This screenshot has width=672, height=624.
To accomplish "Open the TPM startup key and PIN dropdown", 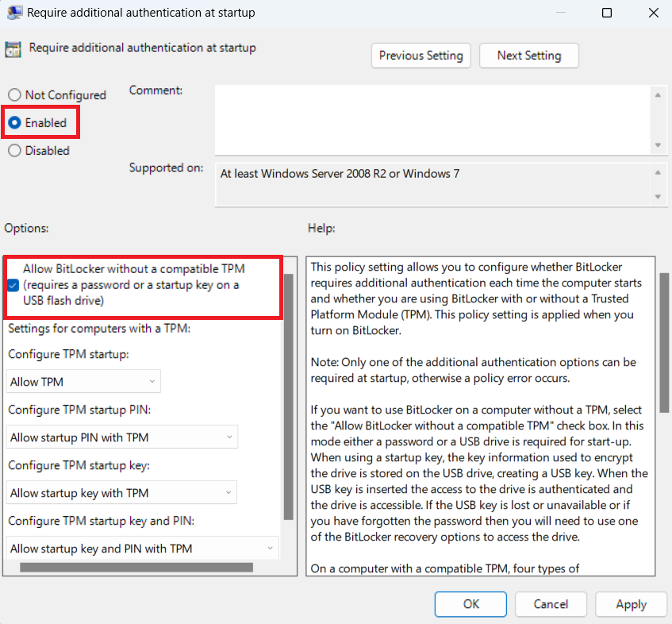I will click(x=143, y=548).
